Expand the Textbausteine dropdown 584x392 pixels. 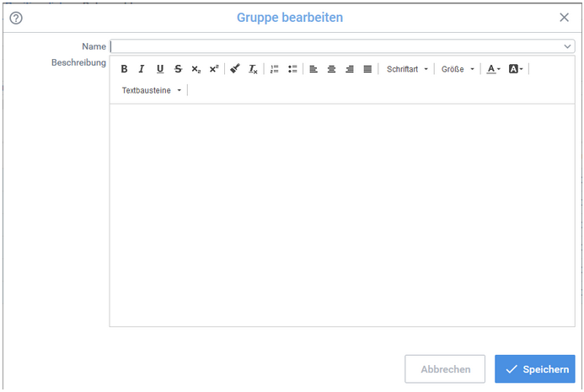click(152, 90)
